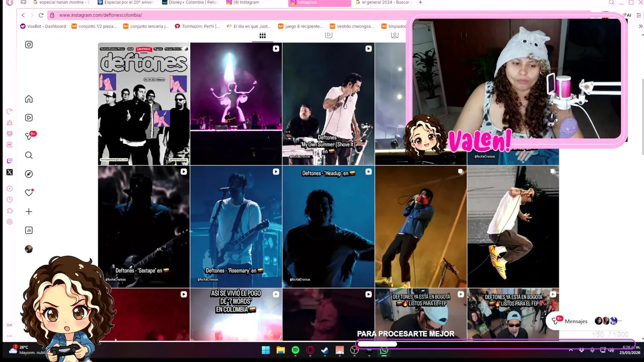Open 'conjunto 1/2 pieza...' bookmark
The width and height of the screenshot is (644, 362).
tap(95, 26)
